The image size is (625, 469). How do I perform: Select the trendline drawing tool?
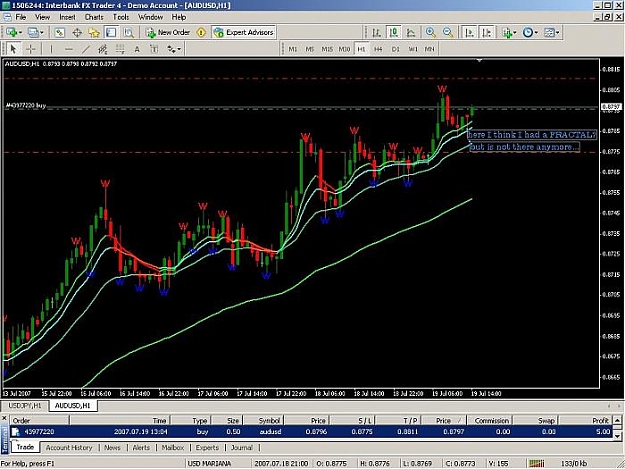(86, 49)
